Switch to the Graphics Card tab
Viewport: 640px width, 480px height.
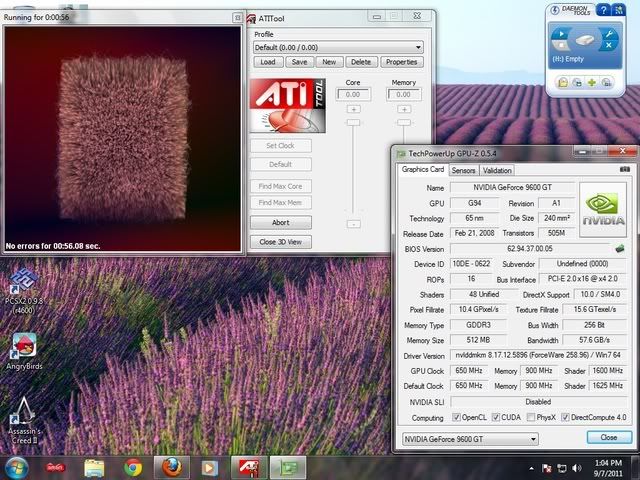point(422,169)
